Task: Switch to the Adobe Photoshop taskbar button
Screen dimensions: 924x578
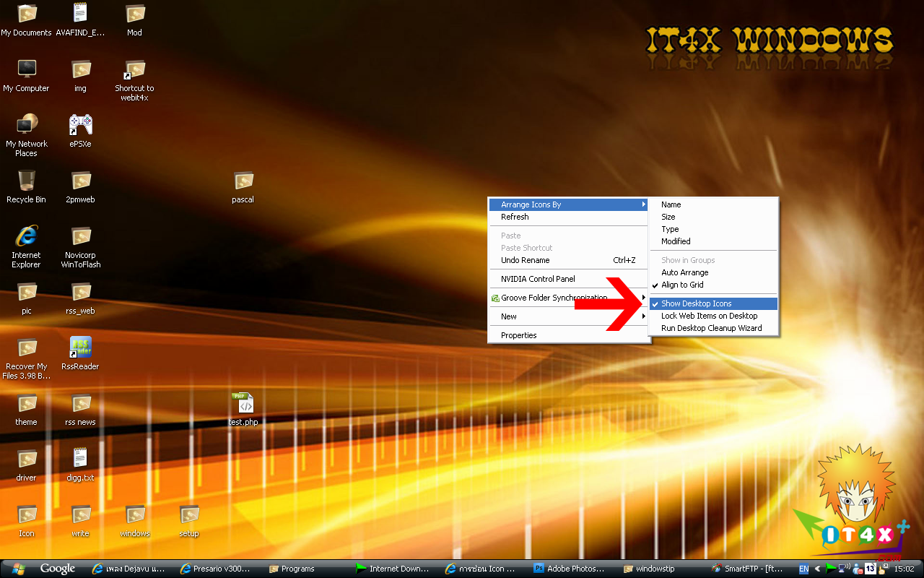Action: coord(570,569)
